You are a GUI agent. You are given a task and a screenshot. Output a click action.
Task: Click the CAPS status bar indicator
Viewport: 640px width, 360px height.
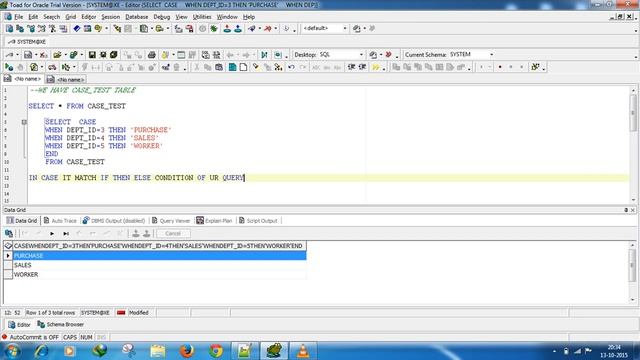tap(70, 337)
